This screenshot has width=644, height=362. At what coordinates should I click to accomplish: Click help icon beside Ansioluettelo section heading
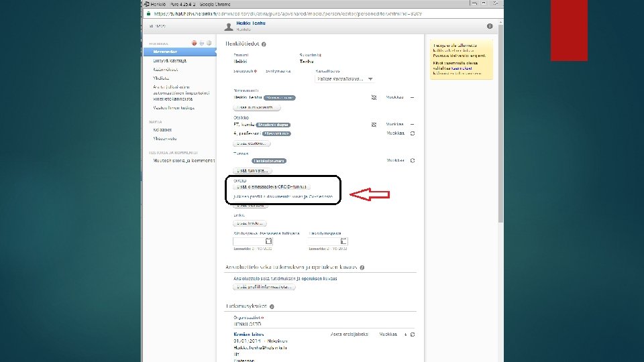(362, 267)
